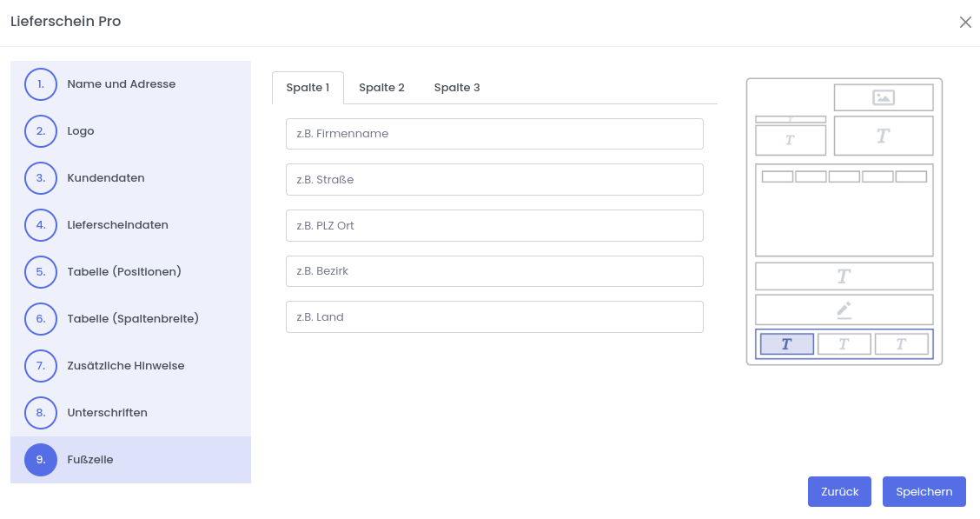Switch to the Spalte 2 tab

click(x=381, y=88)
